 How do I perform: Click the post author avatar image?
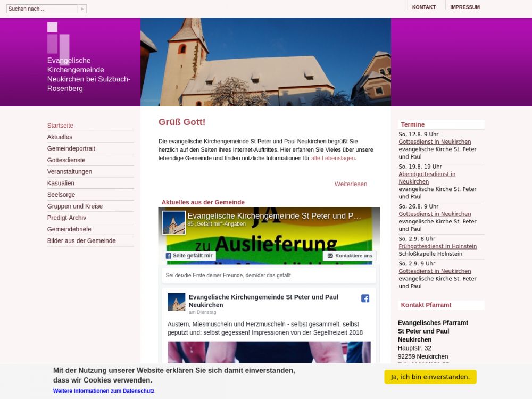click(x=176, y=302)
